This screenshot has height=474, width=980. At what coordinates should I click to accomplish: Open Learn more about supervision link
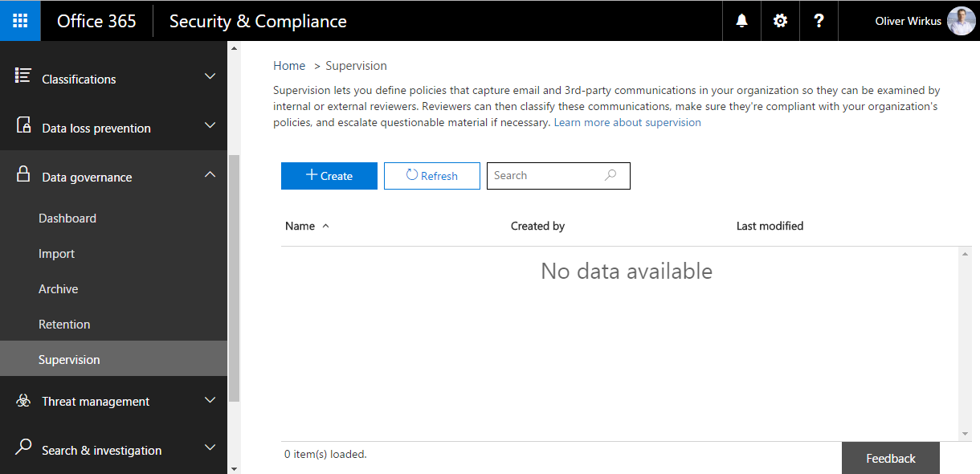(627, 122)
